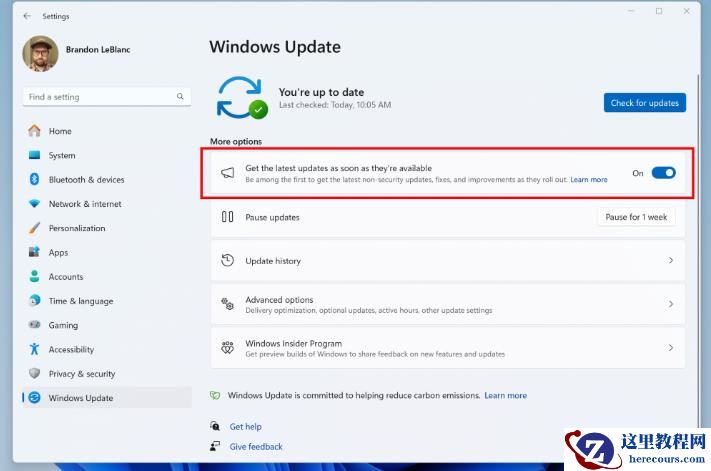
Task: Click Brandon LeBlanc account name
Action: 98,49
